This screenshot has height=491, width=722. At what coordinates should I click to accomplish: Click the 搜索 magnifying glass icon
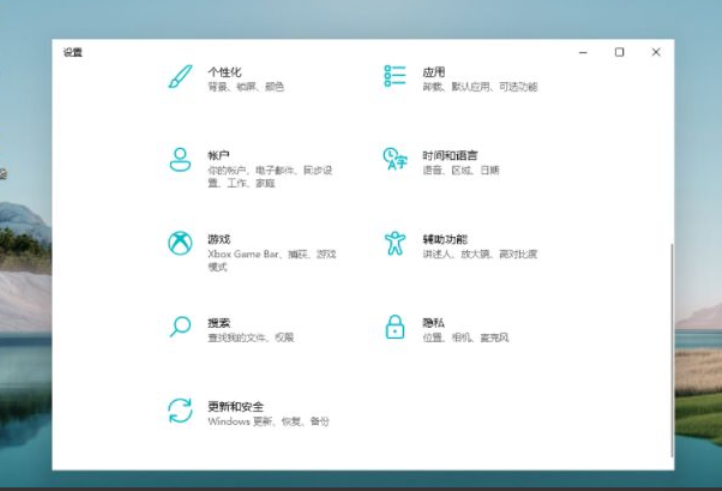[180, 326]
